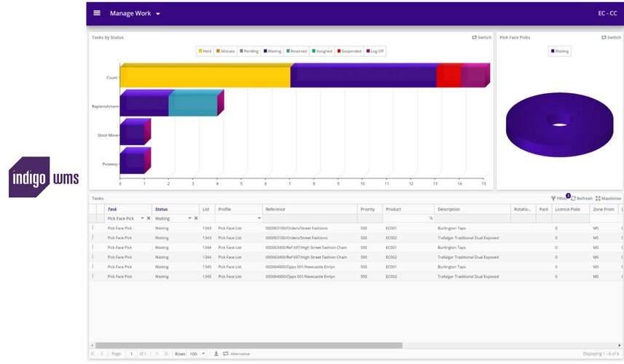This screenshot has height=364, width=624.
Task: Click Switch icon in Tasks by Status panel
Action: pyautogui.click(x=481, y=37)
